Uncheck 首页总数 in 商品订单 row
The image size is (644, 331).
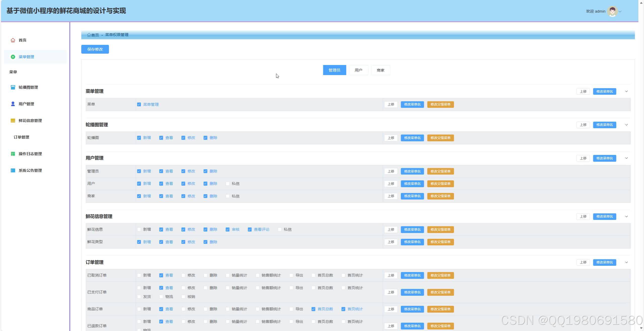(313, 309)
